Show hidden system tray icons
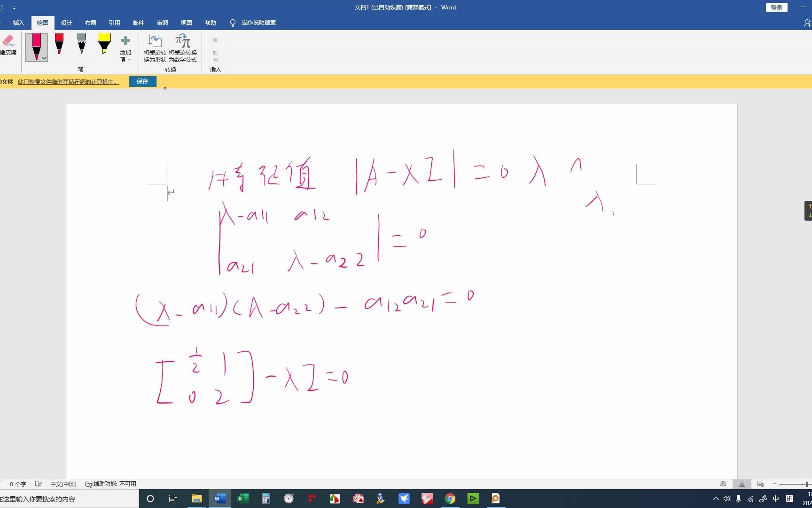 point(716,499)
